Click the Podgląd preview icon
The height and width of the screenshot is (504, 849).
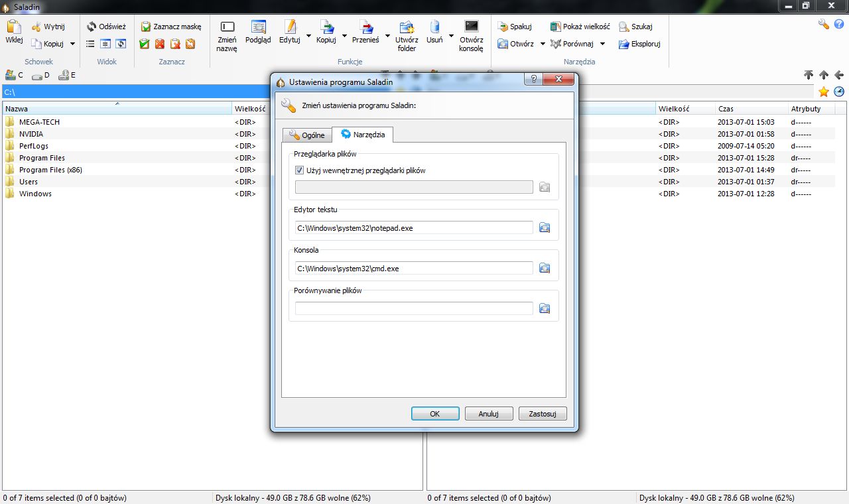coord(258,27)
